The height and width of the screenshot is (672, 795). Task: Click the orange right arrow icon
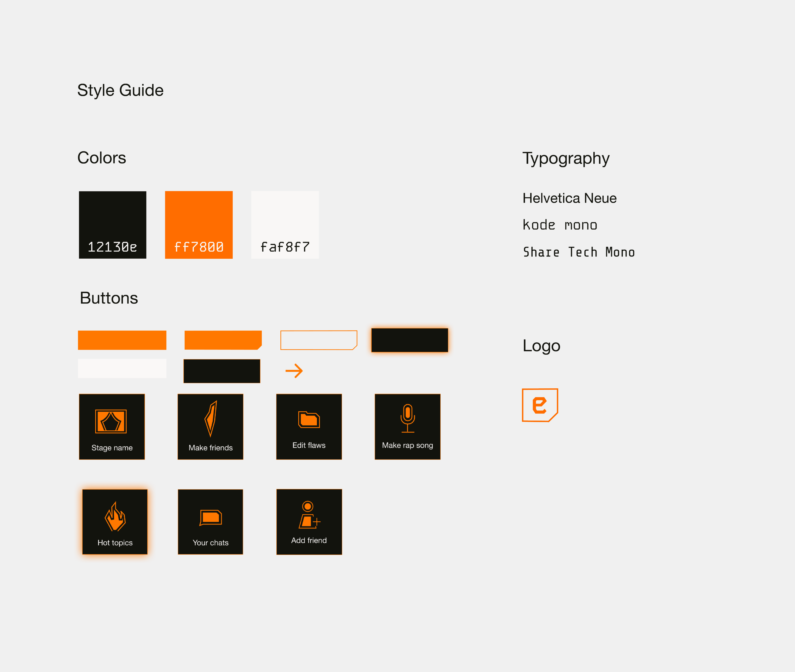294,371
